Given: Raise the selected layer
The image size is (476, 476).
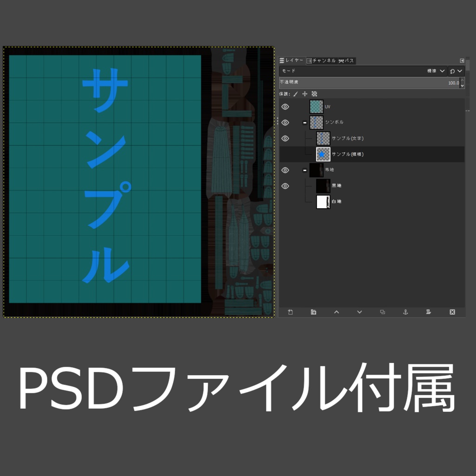Looking at the screenshot, I should click(x=337, y=312).
